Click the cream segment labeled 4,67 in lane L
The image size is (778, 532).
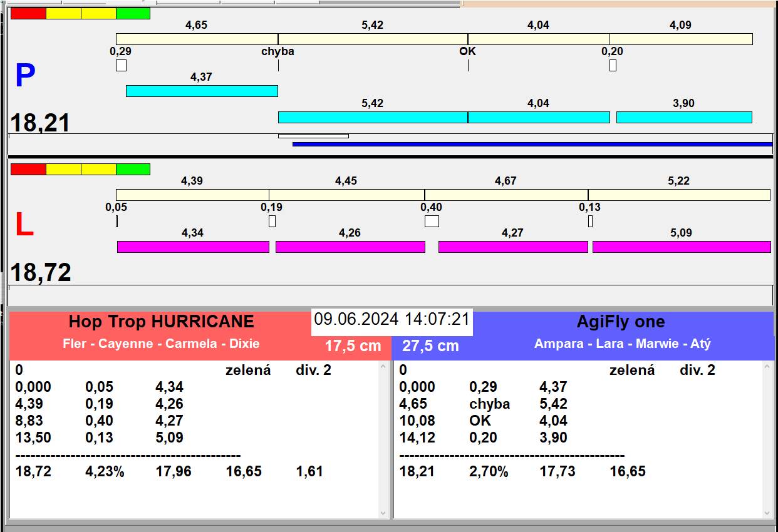coord(506,195)
